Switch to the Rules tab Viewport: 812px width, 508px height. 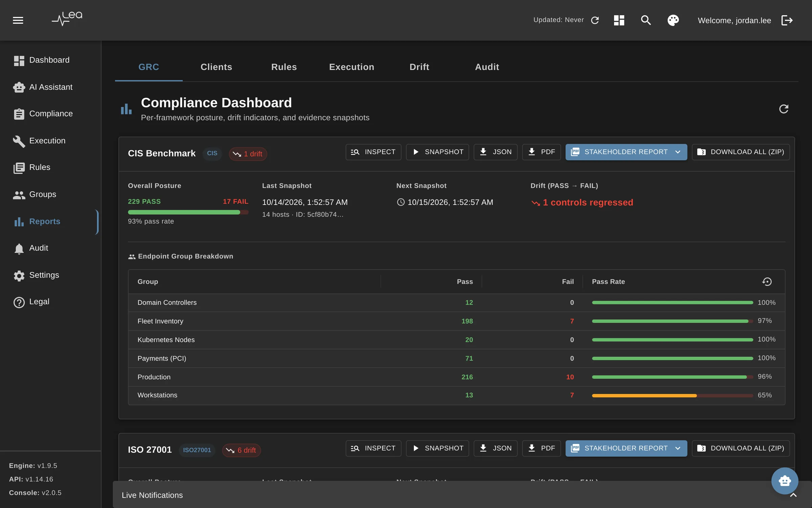[284, 67]
